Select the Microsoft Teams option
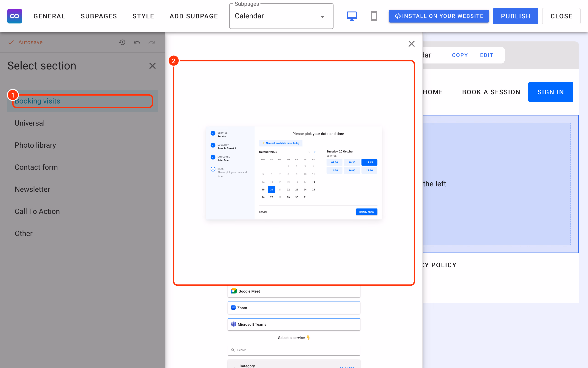Image resolution: width=588 pixels, height=368 pixels. [x=294, y=324]
